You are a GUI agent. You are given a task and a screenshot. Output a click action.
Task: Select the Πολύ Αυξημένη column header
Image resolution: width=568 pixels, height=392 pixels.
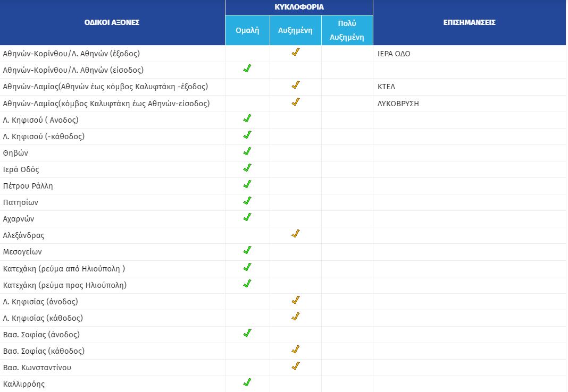pyautogui.click(x=347, y=30)
